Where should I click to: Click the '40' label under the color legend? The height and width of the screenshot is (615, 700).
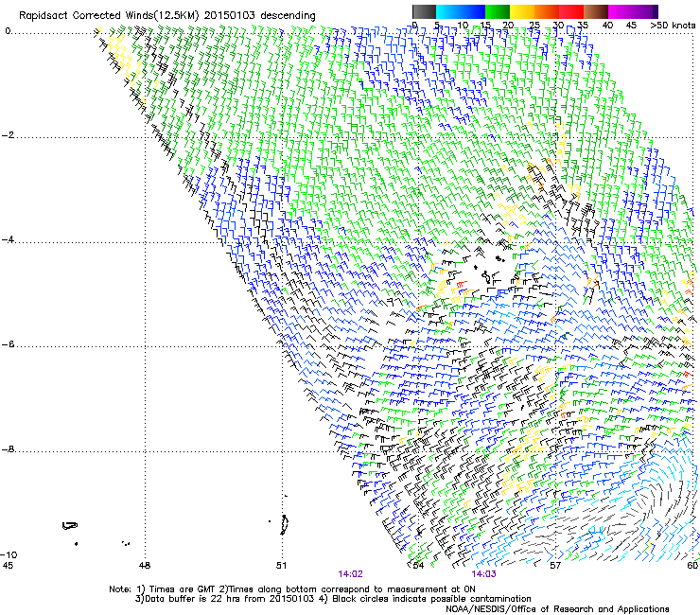[607, 26]
